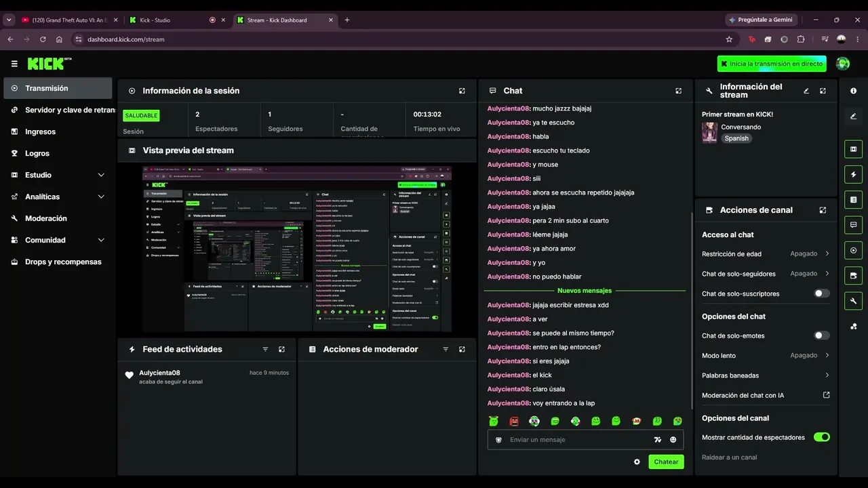868x488 pixels.
Task: Open the emoji picker in the chat input
Action: pos(673,440)
